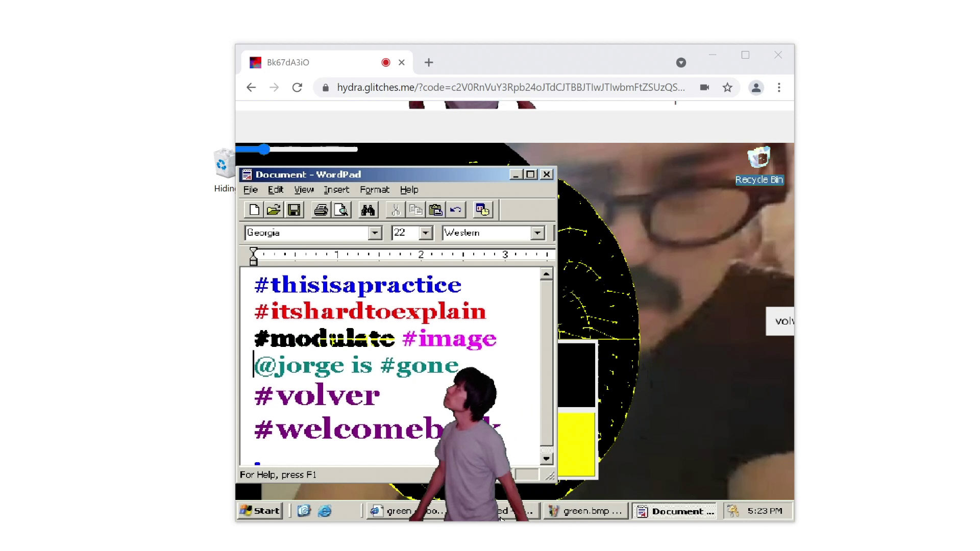Viewport: 980px width, 551px height.
Task: Click the New document icon in WordPad
Action: coord(254,210)
